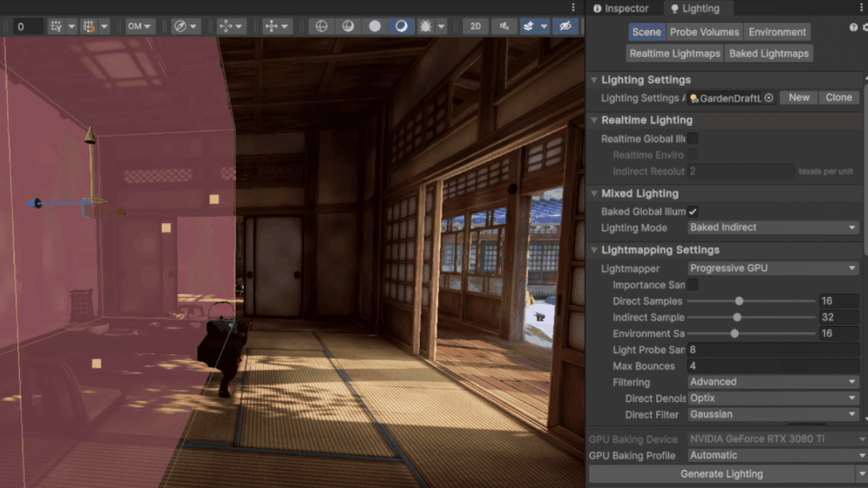Open the Lighting panel help question mark
Screen dimensions: 868x488
(x=852, y=27)
